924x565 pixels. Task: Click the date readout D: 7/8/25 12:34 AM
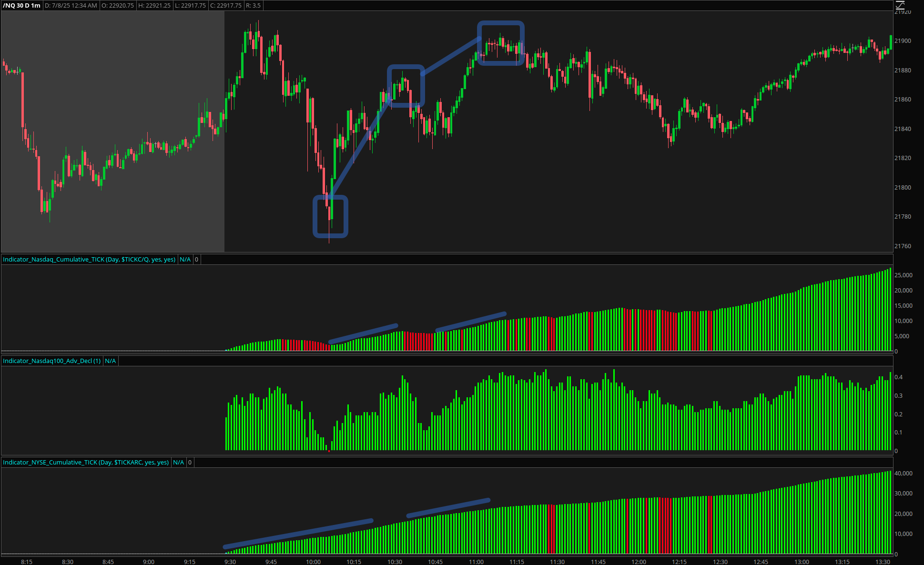click(x=71, y=6)
